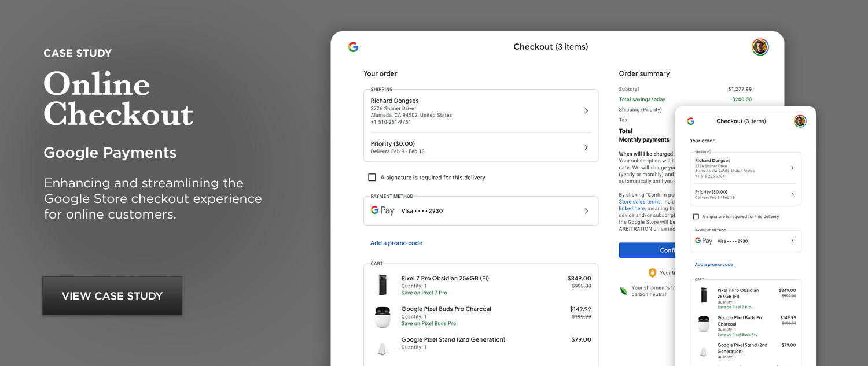Enable signature required checkbox in desktop view
Viewport: 868px width, 366px height.
pos(372,178)
